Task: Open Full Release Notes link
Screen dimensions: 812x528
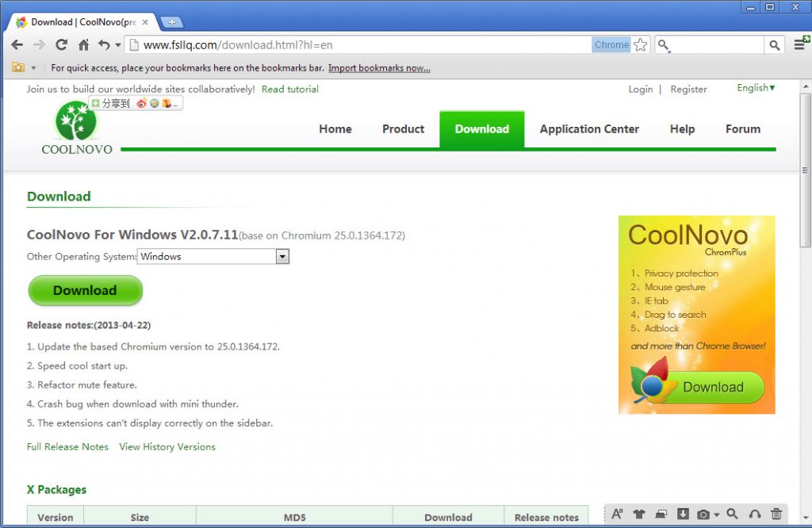Action: 67,446
